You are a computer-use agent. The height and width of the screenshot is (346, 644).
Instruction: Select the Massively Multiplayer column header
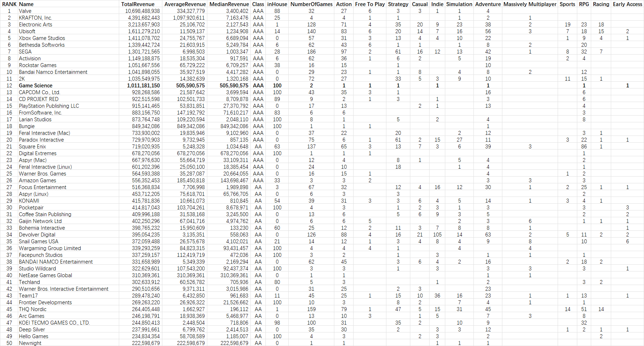pos(530,4)
